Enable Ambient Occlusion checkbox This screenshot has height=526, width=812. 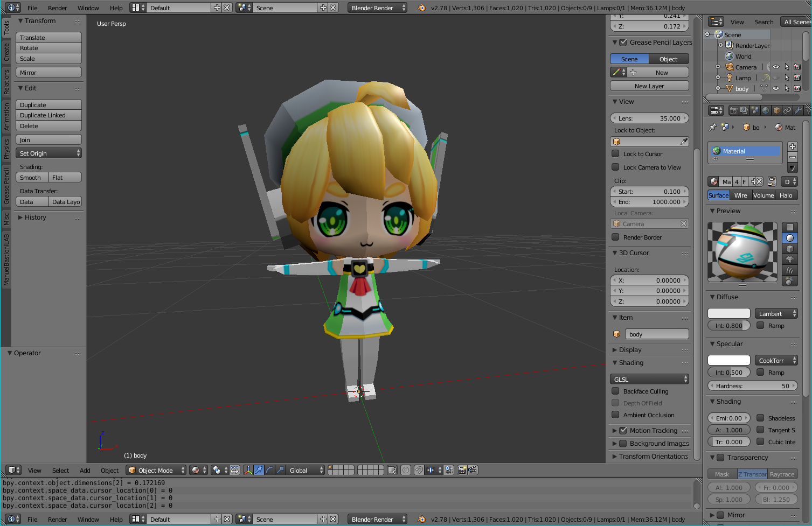[x=615, y=415]
